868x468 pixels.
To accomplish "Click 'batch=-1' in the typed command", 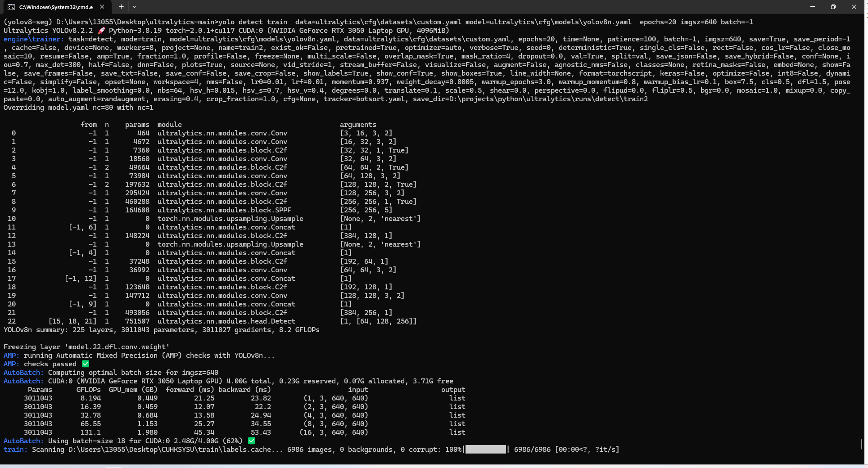I will [737, 22].
